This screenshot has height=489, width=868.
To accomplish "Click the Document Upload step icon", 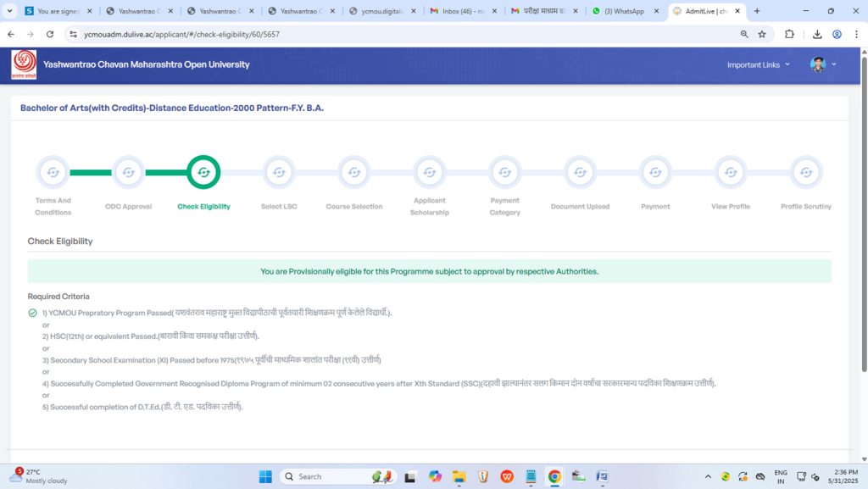I will click(580, 172).
